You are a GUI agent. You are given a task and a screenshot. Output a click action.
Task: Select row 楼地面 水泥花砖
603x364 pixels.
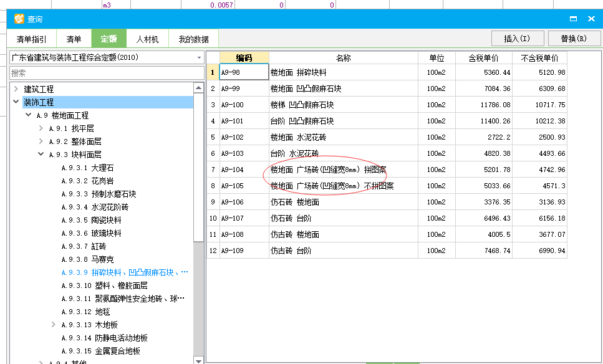click(387, 137)
